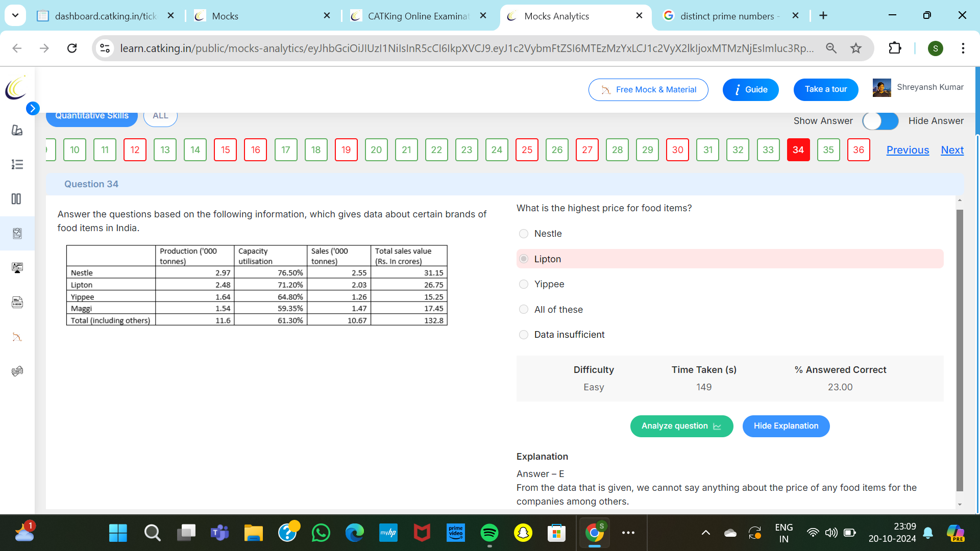Click the CATKing logo
Viewport: 980px width, 551px height.
(16, 88)
